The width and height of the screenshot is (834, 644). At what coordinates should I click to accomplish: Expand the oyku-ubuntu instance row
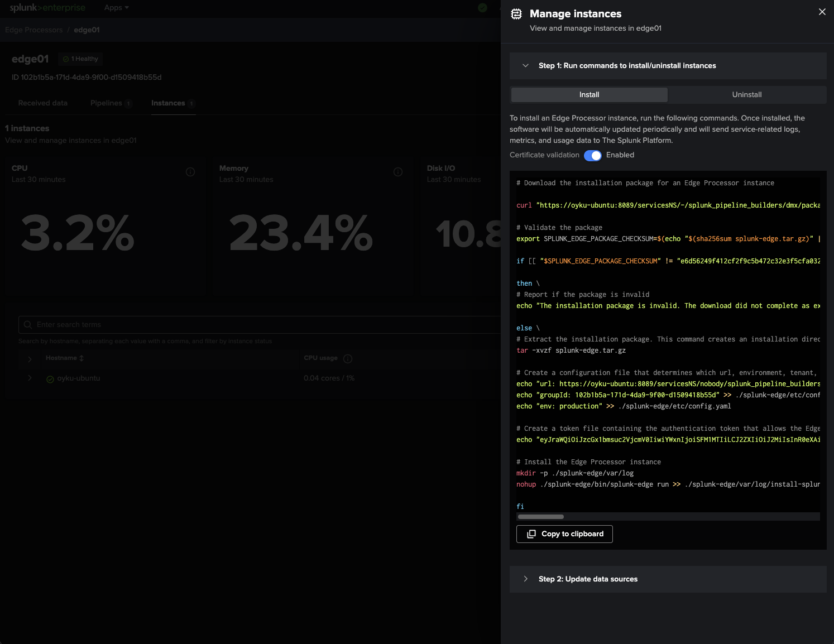[30, 378]
